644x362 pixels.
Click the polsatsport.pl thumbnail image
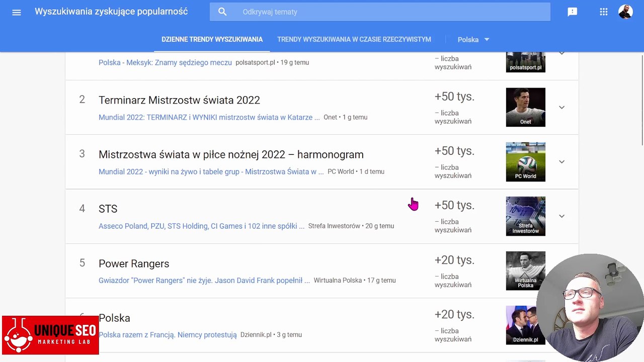pyautogui.click(x=525, y=62)
